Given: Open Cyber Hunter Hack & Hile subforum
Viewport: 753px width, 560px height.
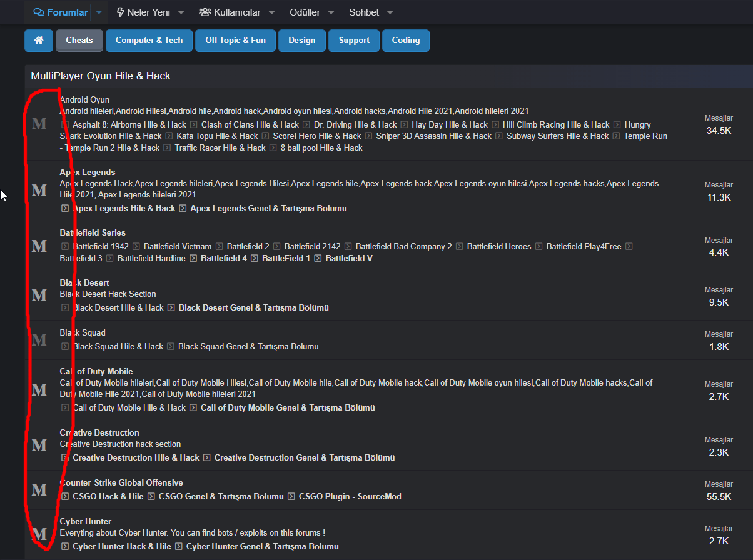Looking at the screenshot, I should click(122, 546).
